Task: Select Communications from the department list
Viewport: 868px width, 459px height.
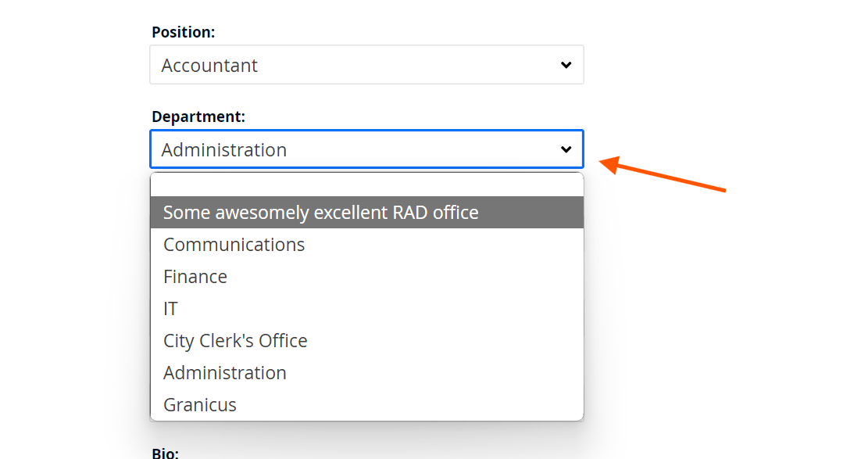Action: click(x=367, y=245)
